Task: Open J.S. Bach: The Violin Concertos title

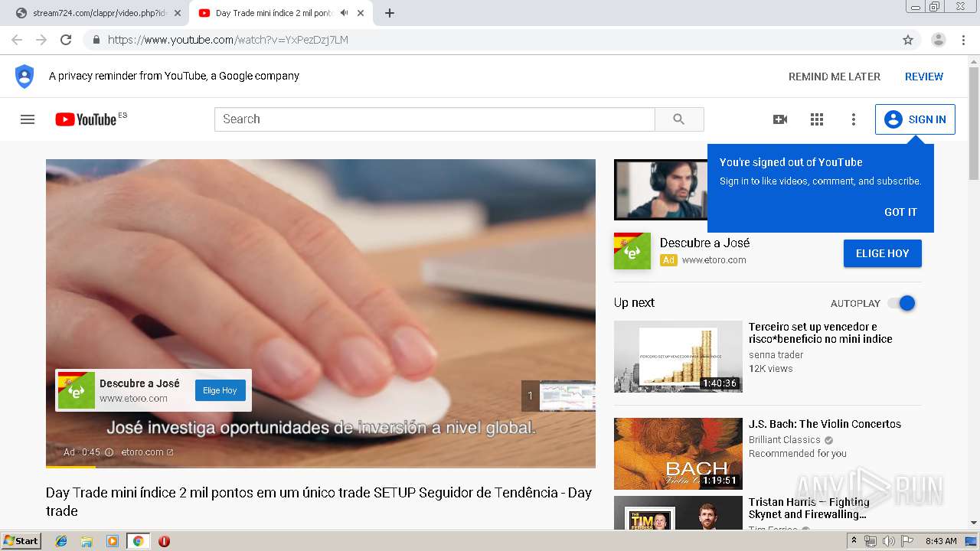Action: point(825,424)
